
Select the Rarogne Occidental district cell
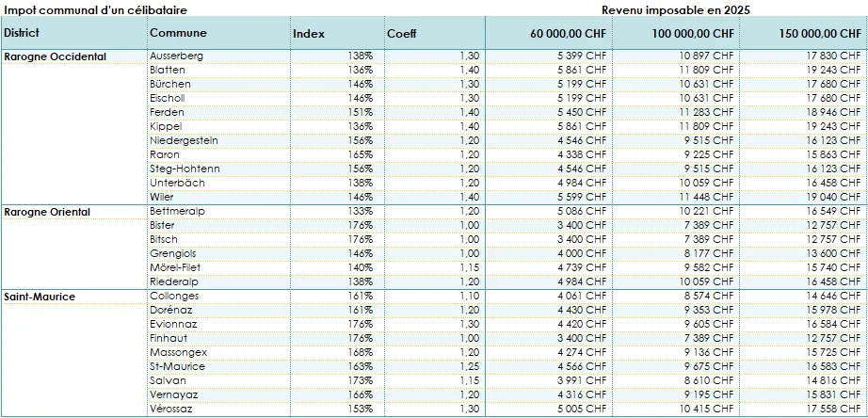(x=55, y=56)
